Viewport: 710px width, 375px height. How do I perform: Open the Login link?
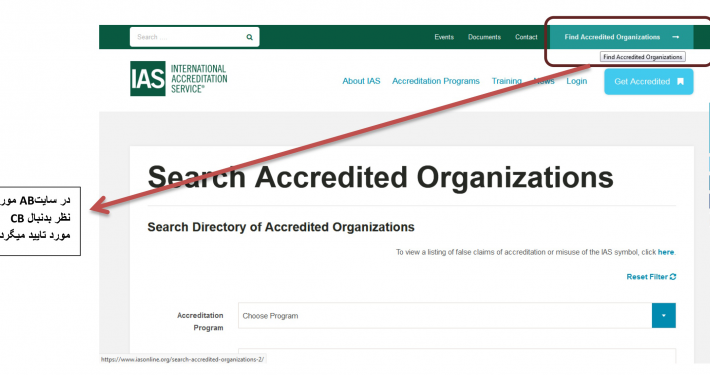[x=576, y=81]
